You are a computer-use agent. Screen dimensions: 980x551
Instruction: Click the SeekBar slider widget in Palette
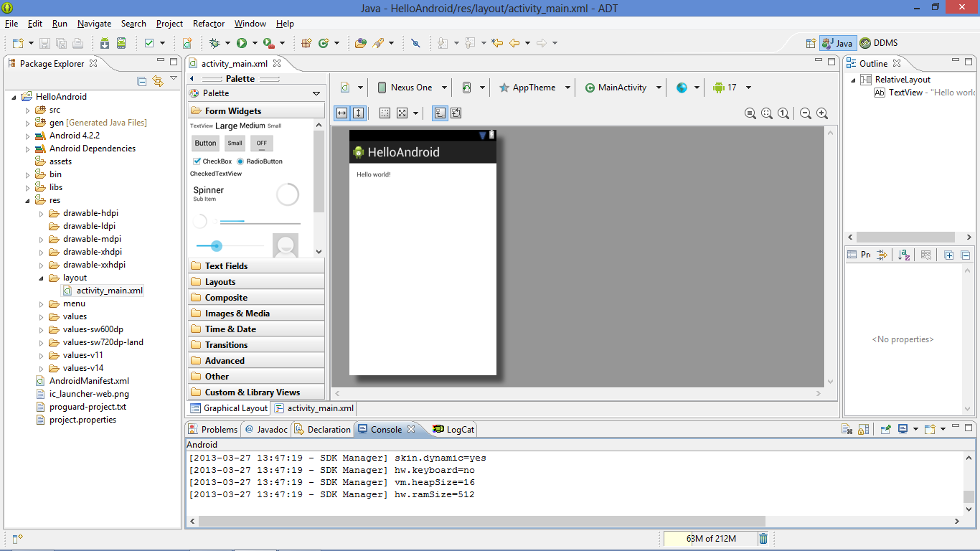click(x=228, y=246)
